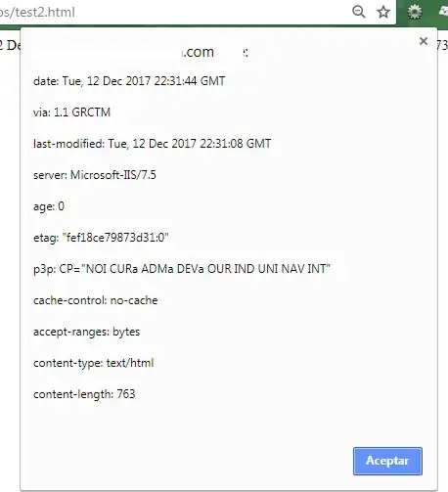Click the partially visible extension icon beside gear
Viewport: 448px width, 492px height.
click(x=444, y=12)
